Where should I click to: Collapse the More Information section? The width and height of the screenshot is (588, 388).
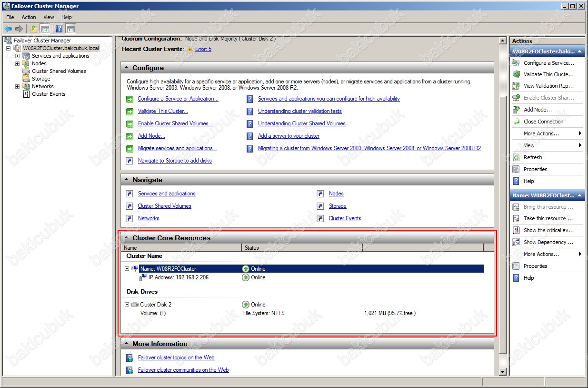[126, 344]
